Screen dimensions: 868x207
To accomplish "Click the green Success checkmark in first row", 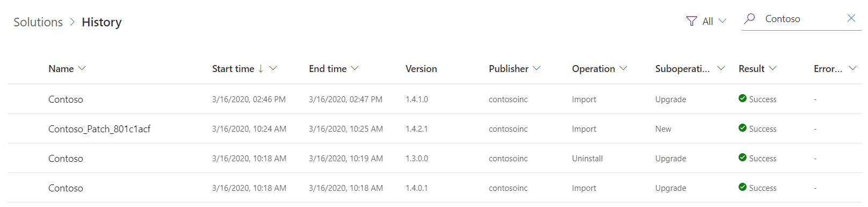I will click(x=742, y=98).
